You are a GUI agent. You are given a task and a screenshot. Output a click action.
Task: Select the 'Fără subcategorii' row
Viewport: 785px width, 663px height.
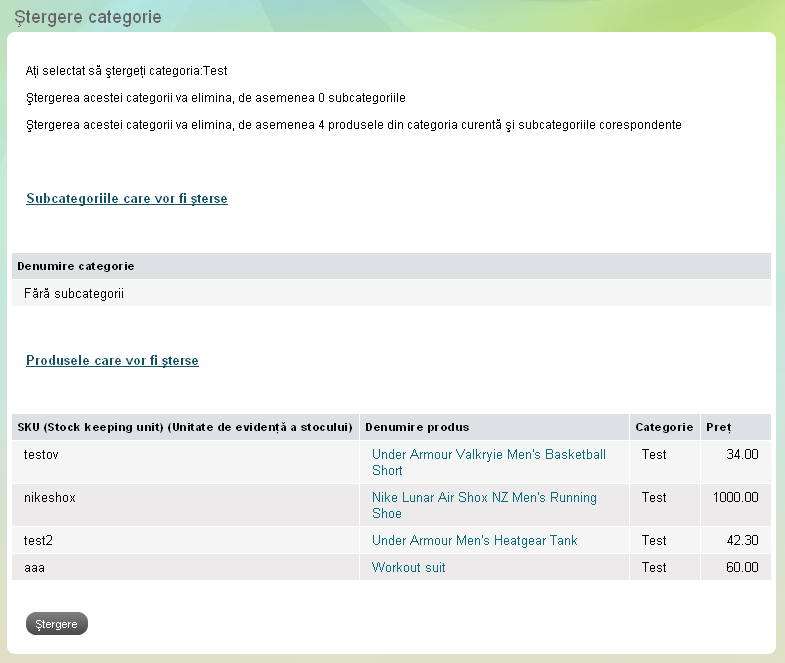click(73, 294)
